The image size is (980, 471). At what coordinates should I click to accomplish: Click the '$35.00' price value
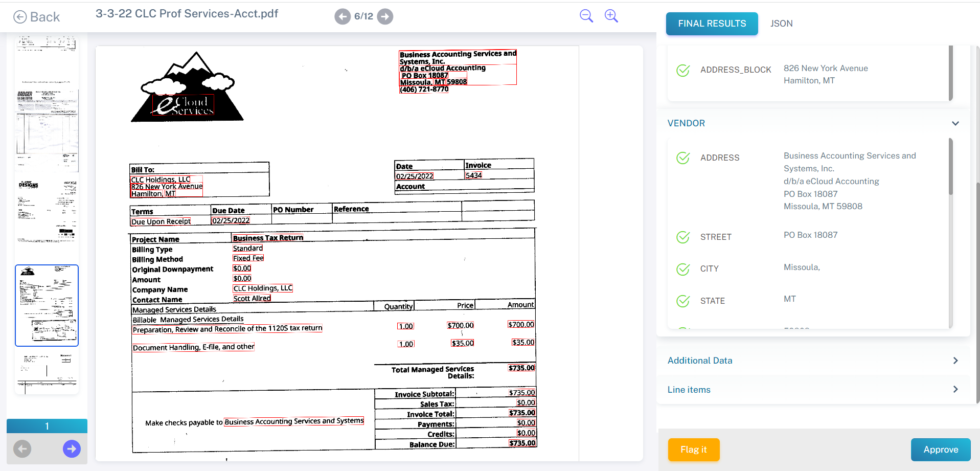tap(463, 344)
